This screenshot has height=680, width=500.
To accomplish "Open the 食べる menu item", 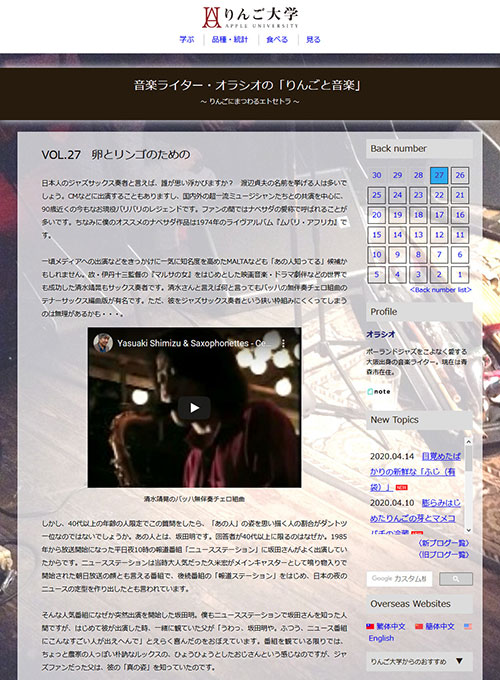I will click(x=277, y=39).
